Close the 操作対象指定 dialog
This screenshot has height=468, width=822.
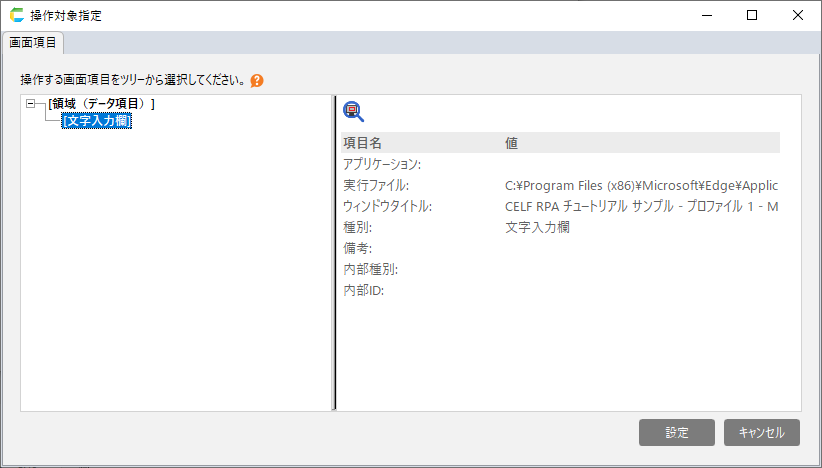(x=797, y=16)
